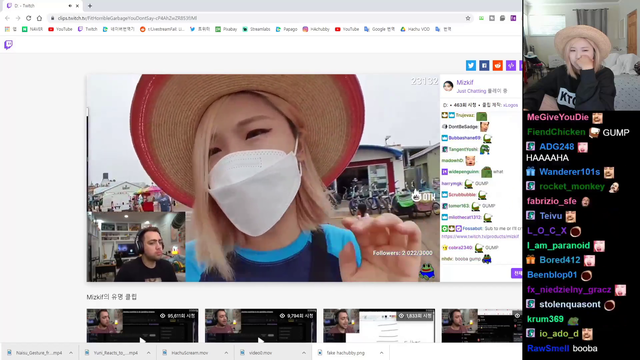Open Mizkif channel name link

(x=465, y=82)
